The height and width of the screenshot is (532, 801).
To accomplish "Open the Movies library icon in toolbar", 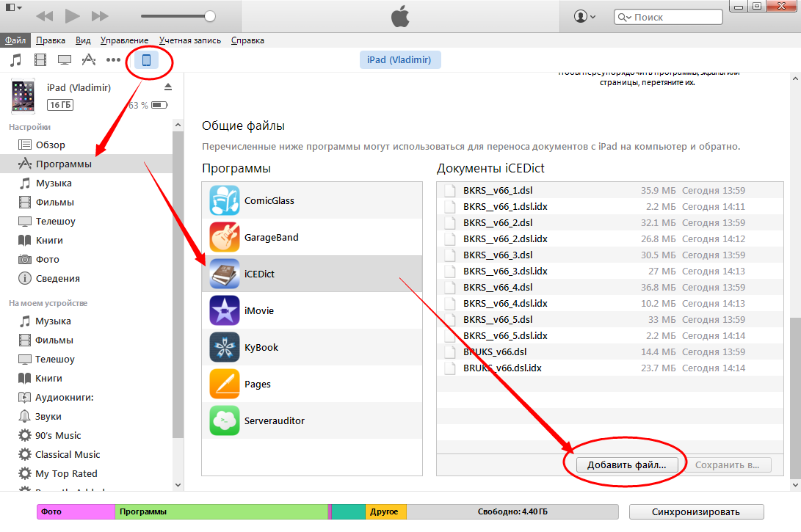I will tap(40, 59).
